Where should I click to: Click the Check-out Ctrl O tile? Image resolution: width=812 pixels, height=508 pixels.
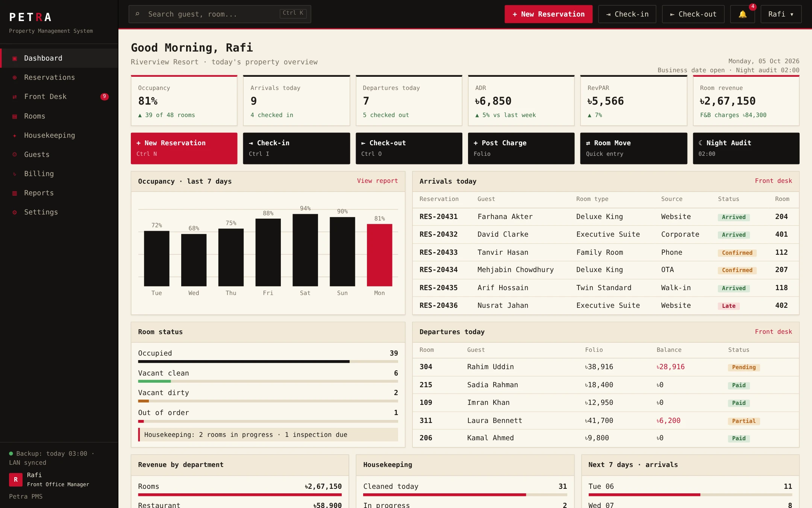click(409, 148)
